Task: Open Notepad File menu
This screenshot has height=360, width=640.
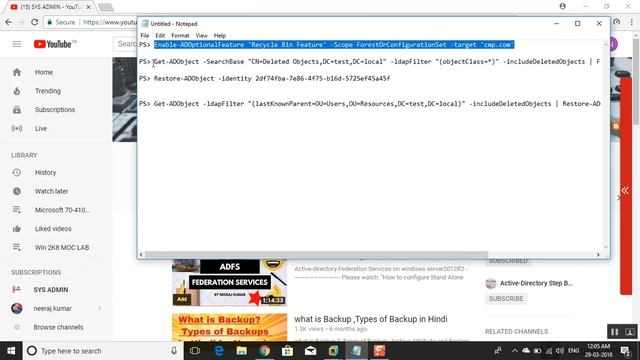Action: 145,36
